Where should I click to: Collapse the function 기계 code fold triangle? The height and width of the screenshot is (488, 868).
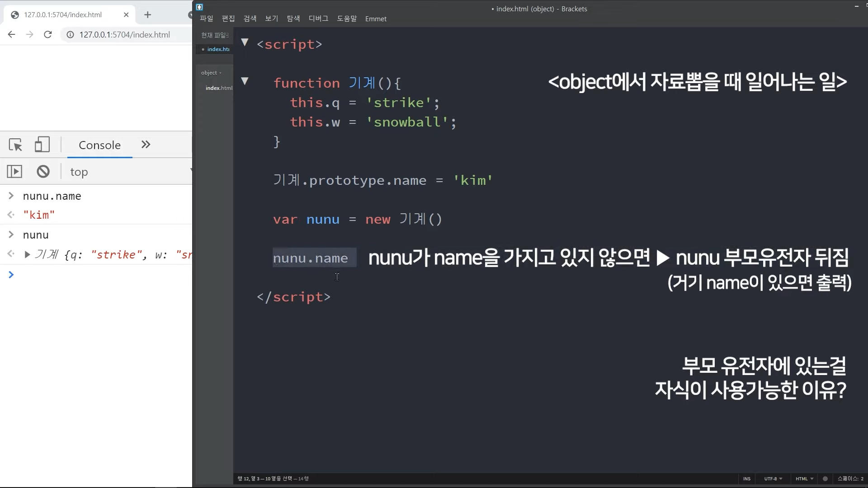245,81
